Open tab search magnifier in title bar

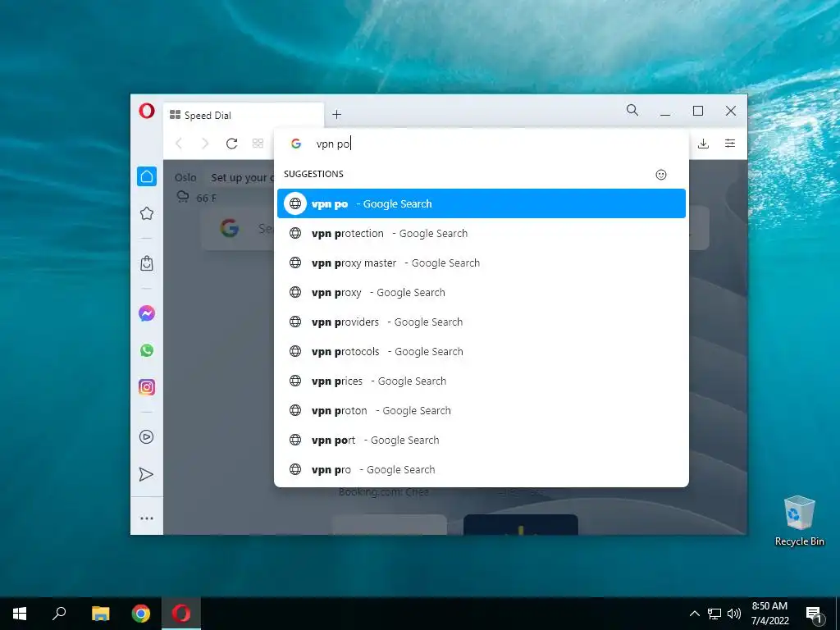(x=632, y=111)
